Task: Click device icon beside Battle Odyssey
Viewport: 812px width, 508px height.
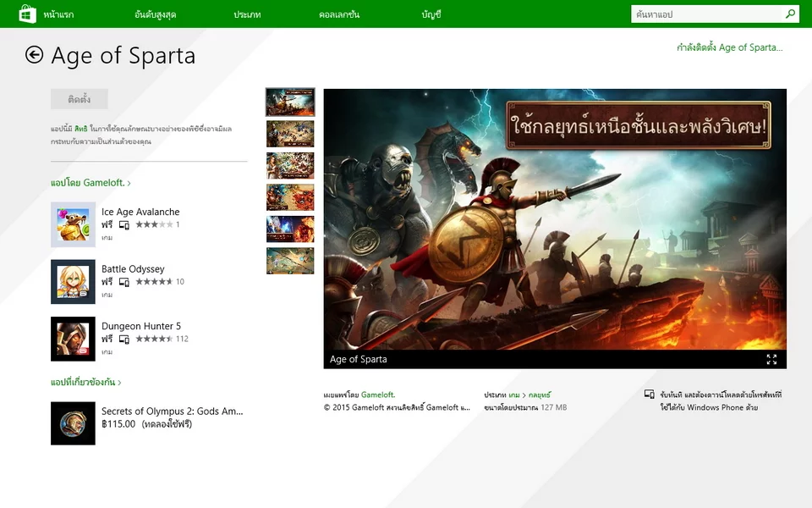Action: tap(124, 282)
